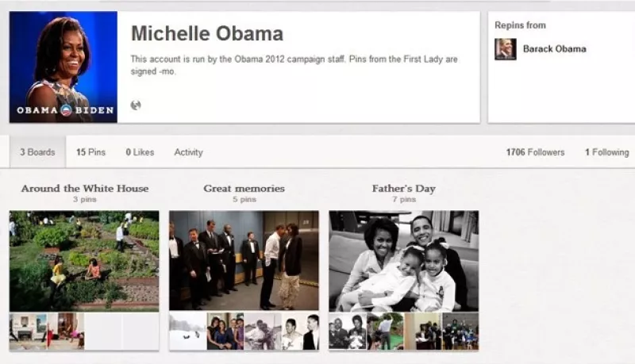The image size is (635, 364).
Task: View the 0 Likes tab
Action: (140, 152)
